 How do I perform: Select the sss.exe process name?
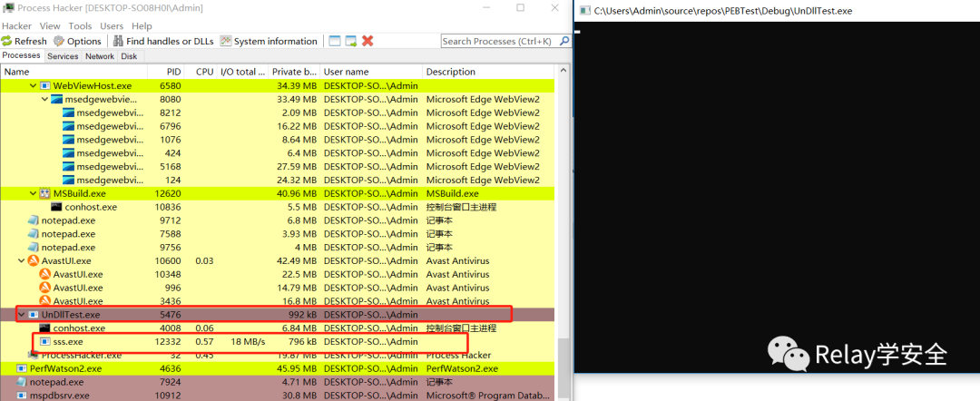pyautogui.click(x=68, y=342)
